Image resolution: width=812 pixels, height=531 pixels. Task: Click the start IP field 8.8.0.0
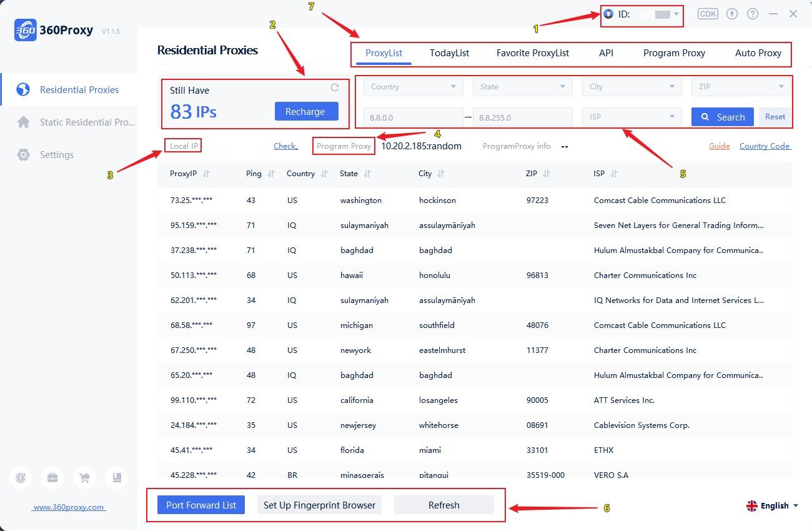pos(413,117)
